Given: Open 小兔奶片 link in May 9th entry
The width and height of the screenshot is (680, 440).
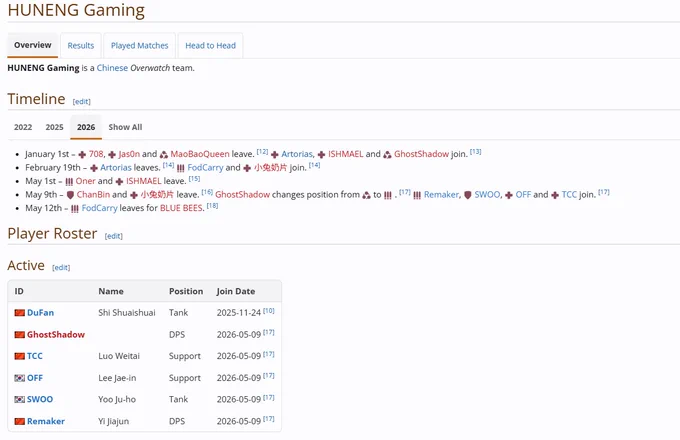Looking at the screenshot, I should pyautogui.click(x=157, y=195).
